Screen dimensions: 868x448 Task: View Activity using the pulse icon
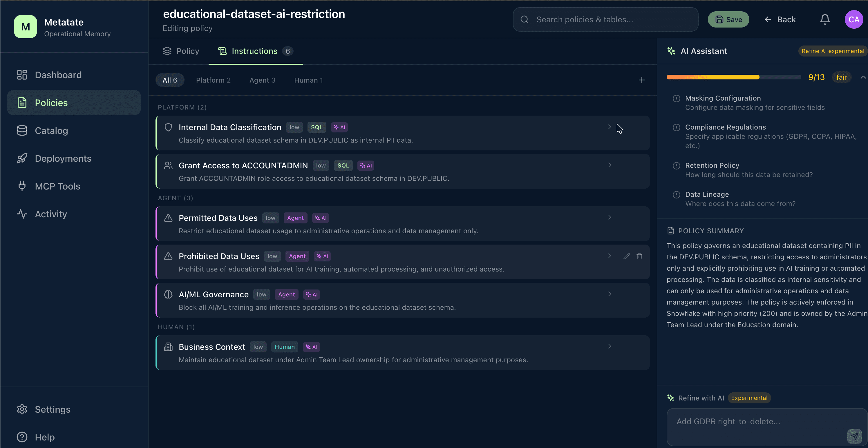22,214
